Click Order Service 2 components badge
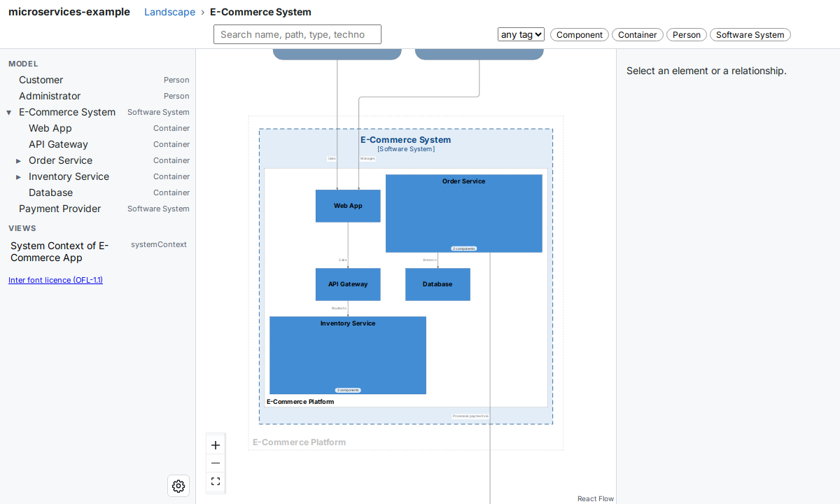This screenshot has height=504, width=840. pos(464,248)
